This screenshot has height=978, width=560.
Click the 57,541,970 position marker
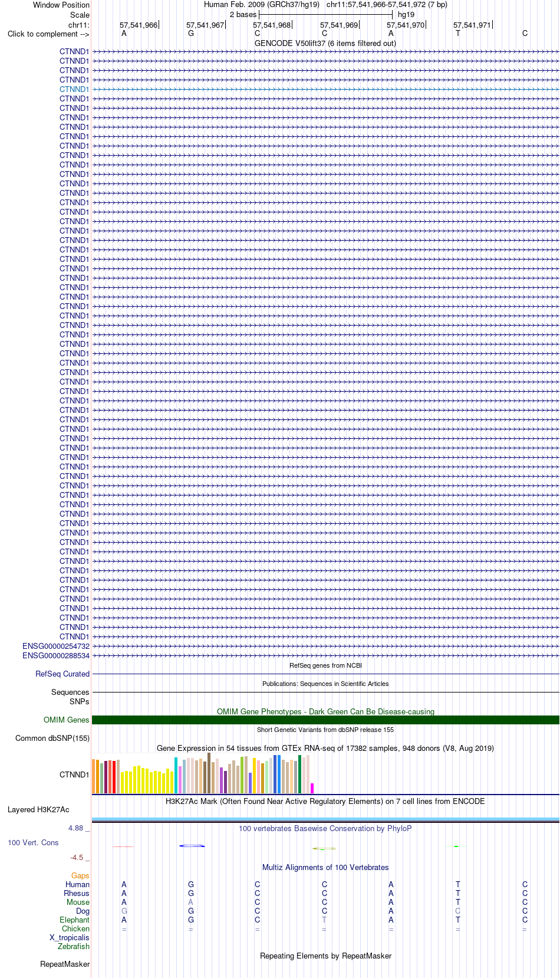(x=406, y=25)
